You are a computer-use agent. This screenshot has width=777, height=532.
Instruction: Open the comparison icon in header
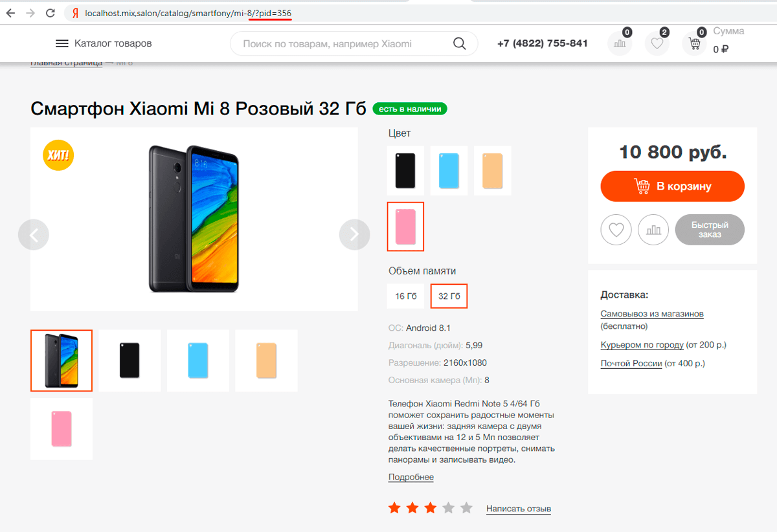coord(620,44)
